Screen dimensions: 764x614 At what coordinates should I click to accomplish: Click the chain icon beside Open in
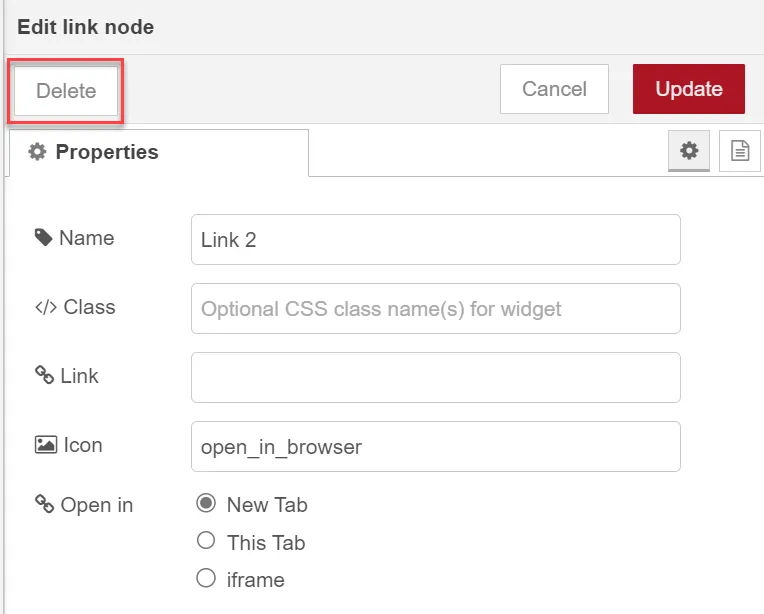click(44, 504)
